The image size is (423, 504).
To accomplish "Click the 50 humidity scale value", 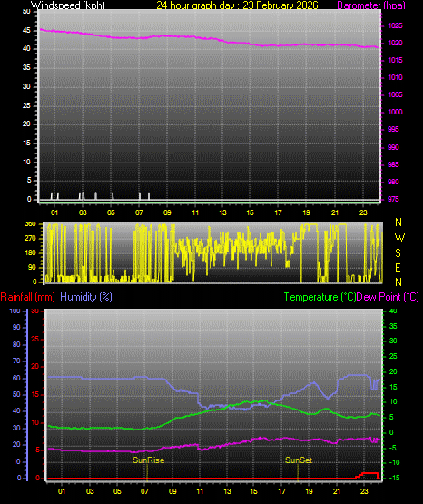I will [16, 394].
